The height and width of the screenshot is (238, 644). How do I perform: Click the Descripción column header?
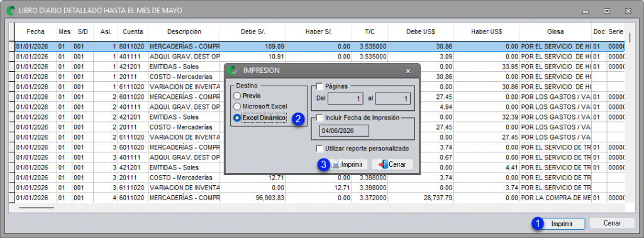tap(184, 31)
